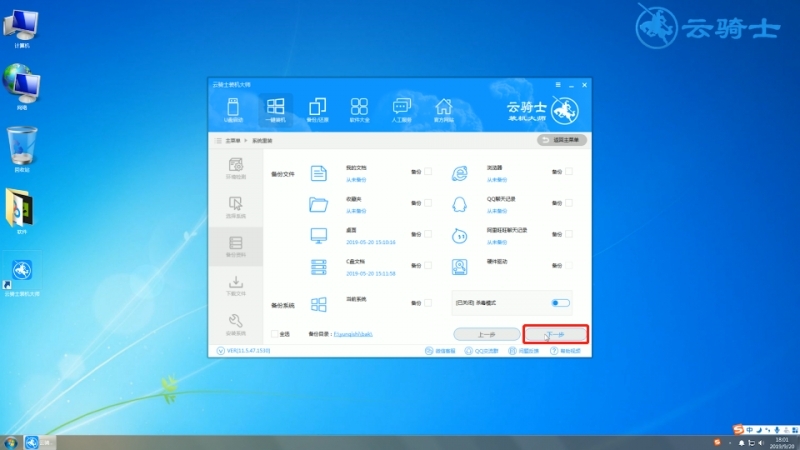Select the 软件 folder desktop icon
The image size is (800, 450).
pyautogui.click(x=20, y=211)
